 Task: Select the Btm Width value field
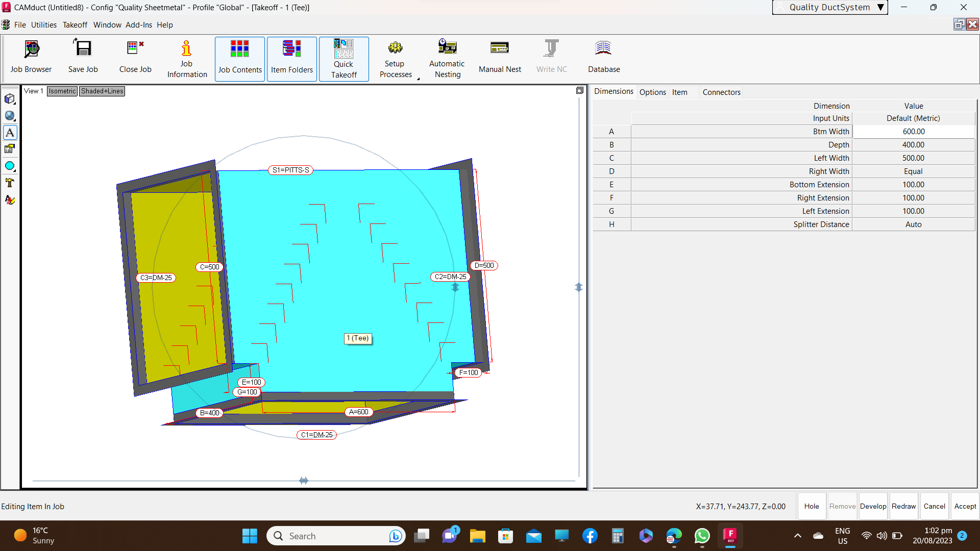click(x=913, y=132)
